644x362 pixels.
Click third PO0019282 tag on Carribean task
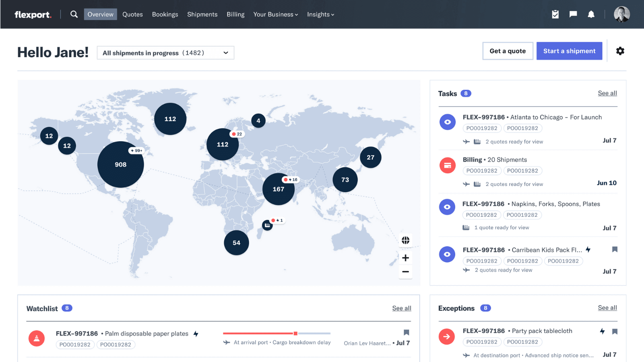click(563, 261)
